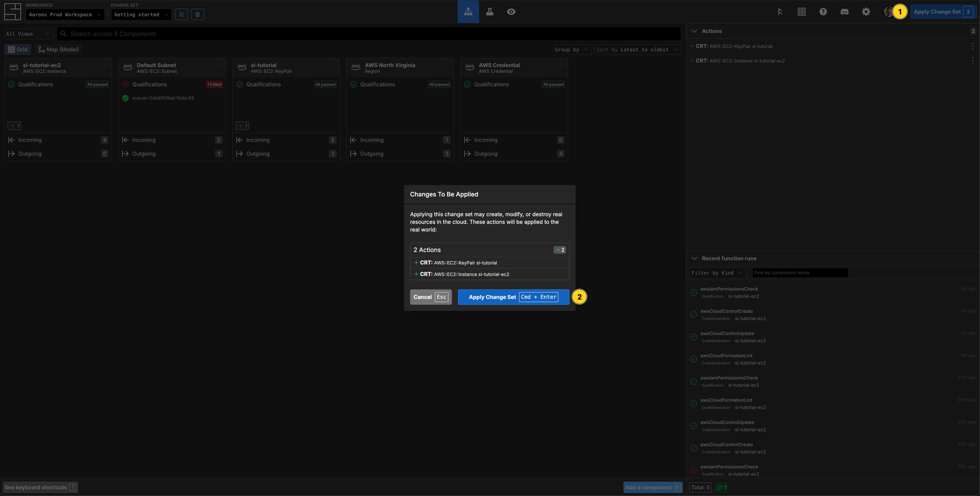The height and width of the screenshot is (496, 980).
Task: Collapse the Recent function runs chevron
Action: pos(694,258)
